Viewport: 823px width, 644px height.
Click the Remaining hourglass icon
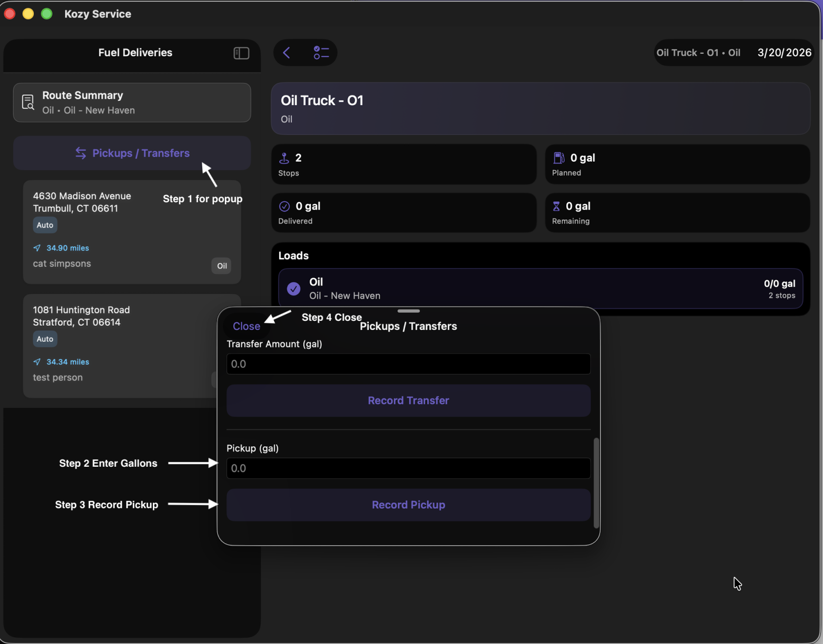[x=556, y=206]
